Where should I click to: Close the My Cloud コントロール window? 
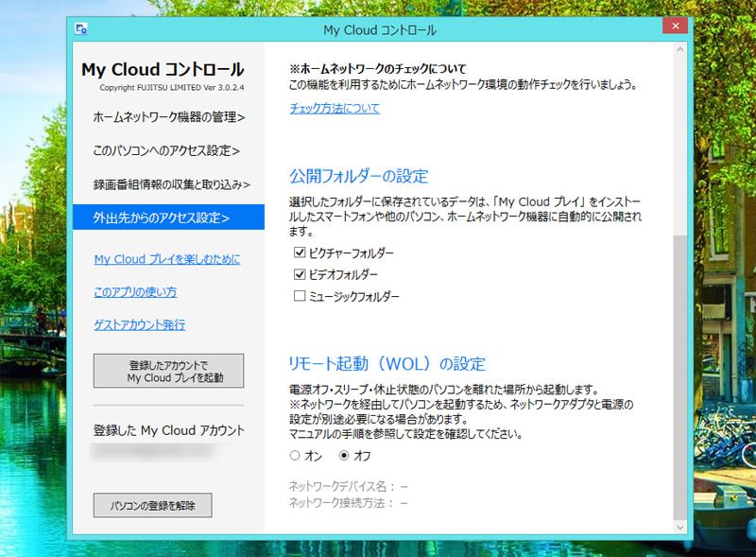[x=675, y=28]
